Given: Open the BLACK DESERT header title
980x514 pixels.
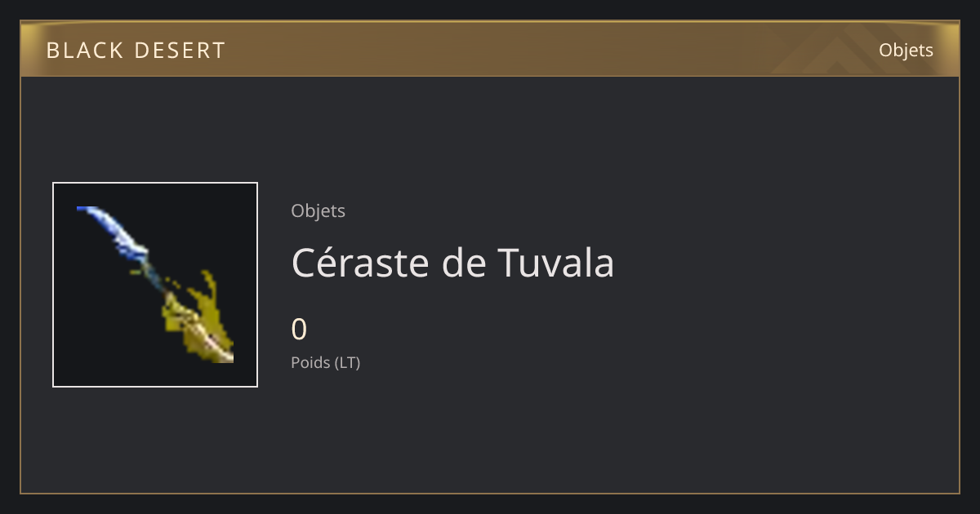Looking at the screenshot, I should click(x=136, y=51).
